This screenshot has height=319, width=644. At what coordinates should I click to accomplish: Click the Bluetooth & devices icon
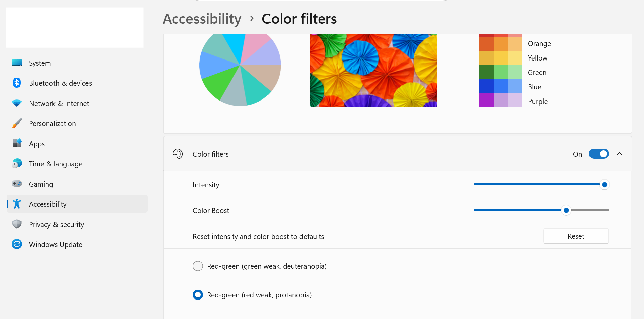17,83
